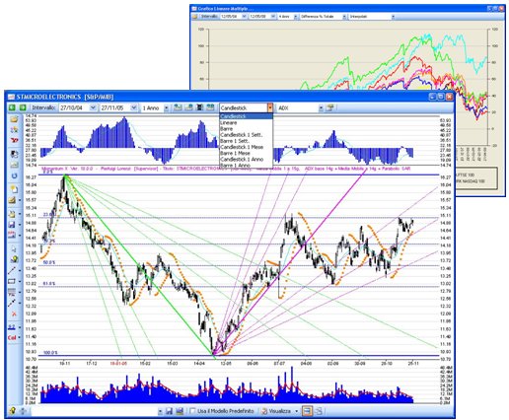509x420 pixels.
Task: Click the move arrows icon in bottom bar
Action: [23, 411]
